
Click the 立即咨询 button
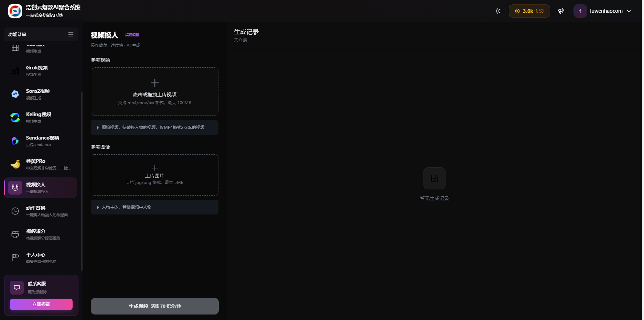tap(41, 304)
